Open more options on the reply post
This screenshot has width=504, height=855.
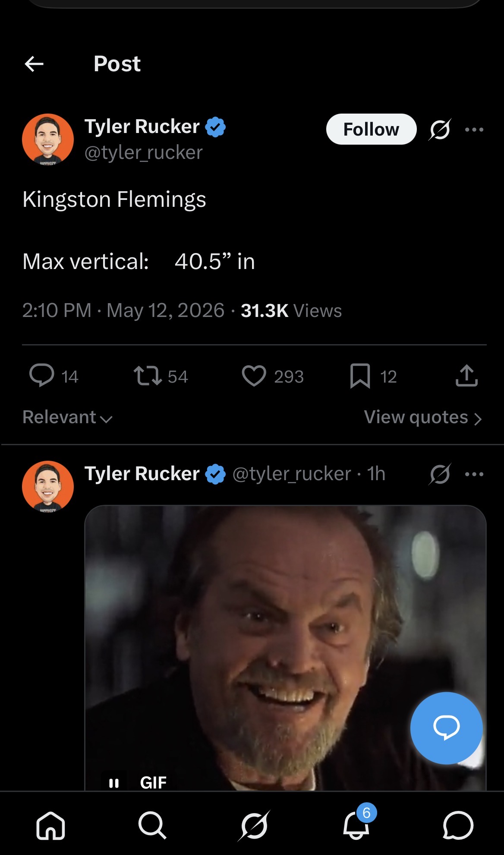474,474
